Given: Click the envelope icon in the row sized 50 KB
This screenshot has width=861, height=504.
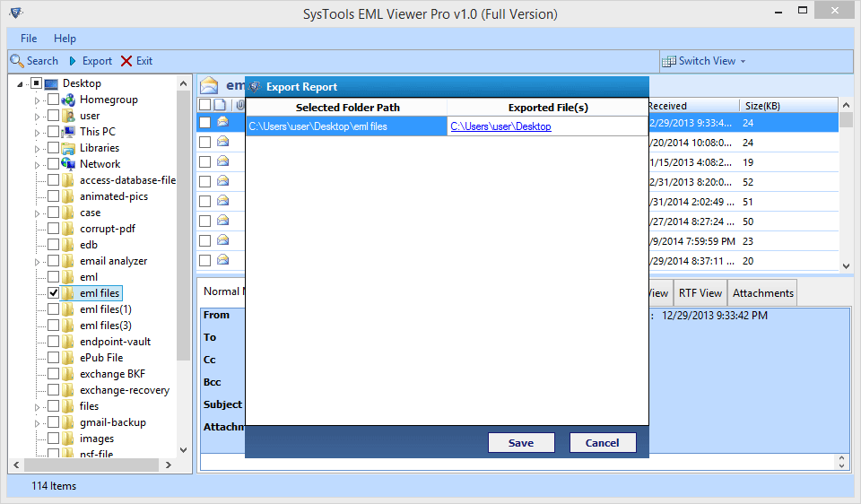Looking at the screenshot, I should (222, 221).
